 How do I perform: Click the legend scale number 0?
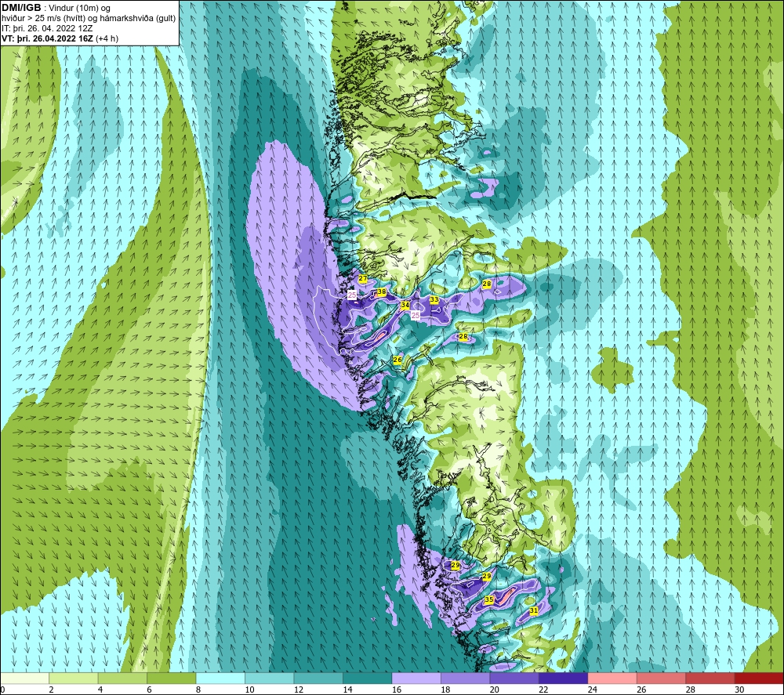(x=2, y=690)
